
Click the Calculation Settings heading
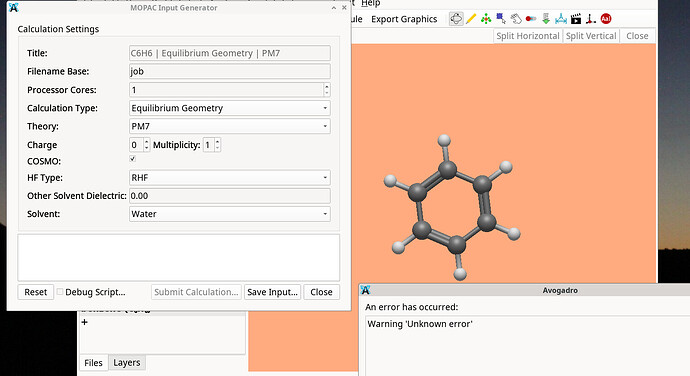coord(58,29)
